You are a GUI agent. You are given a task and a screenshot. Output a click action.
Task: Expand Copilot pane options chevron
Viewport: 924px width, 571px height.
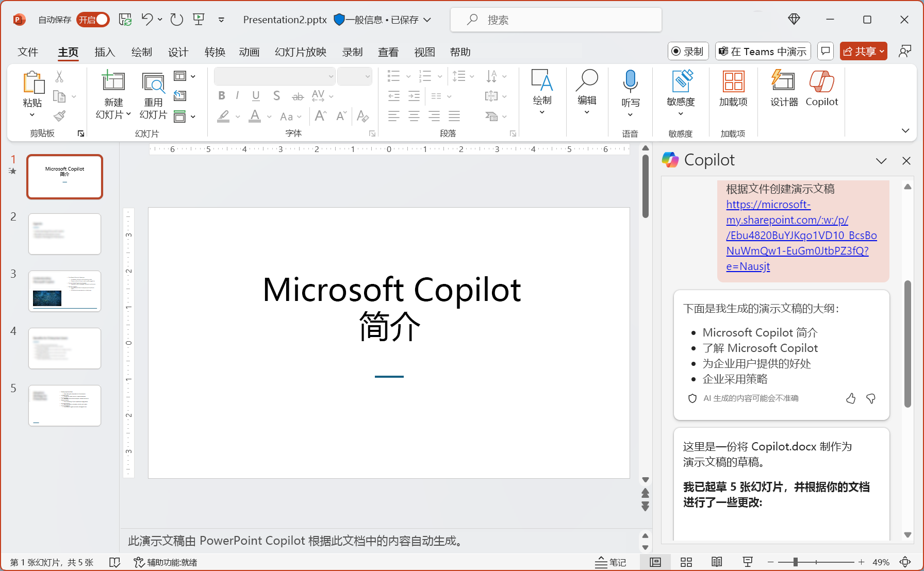point(881,161)
